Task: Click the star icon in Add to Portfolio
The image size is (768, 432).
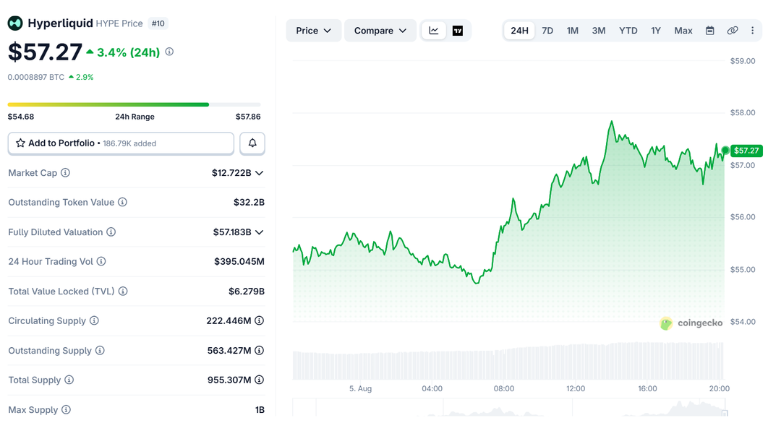Action: [x=20, y=143]
